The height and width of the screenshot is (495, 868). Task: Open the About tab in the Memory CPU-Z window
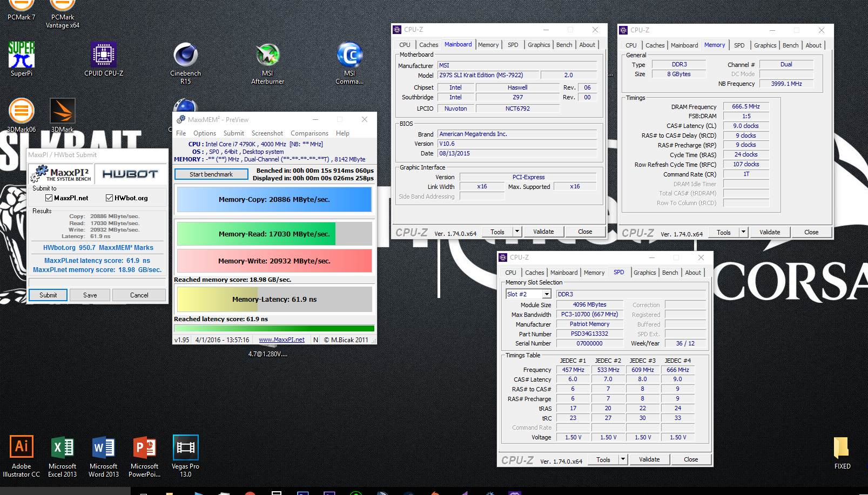813,45
